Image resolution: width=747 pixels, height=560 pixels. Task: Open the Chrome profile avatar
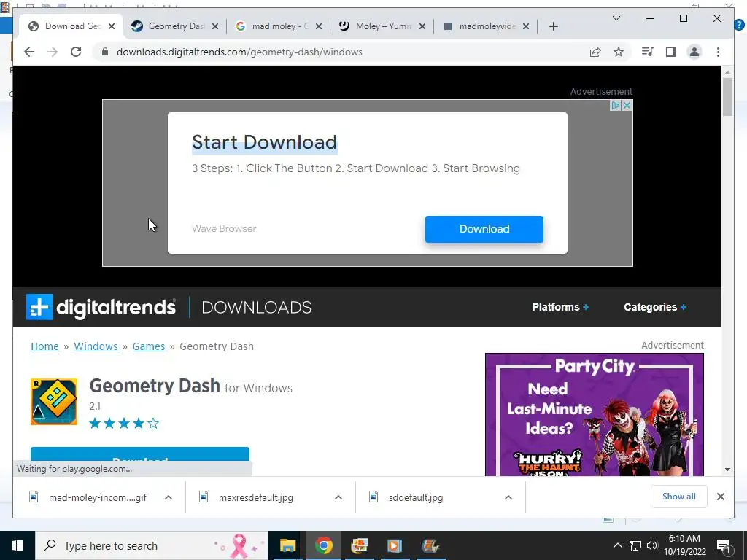pos(694,52)
